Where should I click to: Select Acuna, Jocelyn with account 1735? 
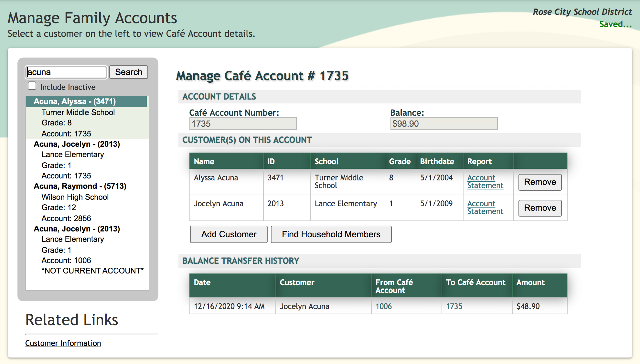(x=77, y=144)
